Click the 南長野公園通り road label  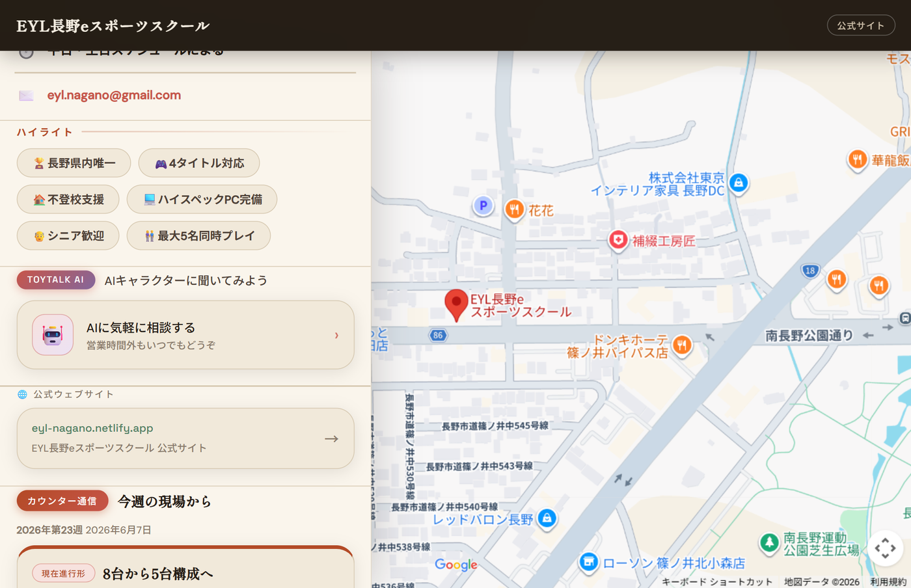tap(809, 336)
